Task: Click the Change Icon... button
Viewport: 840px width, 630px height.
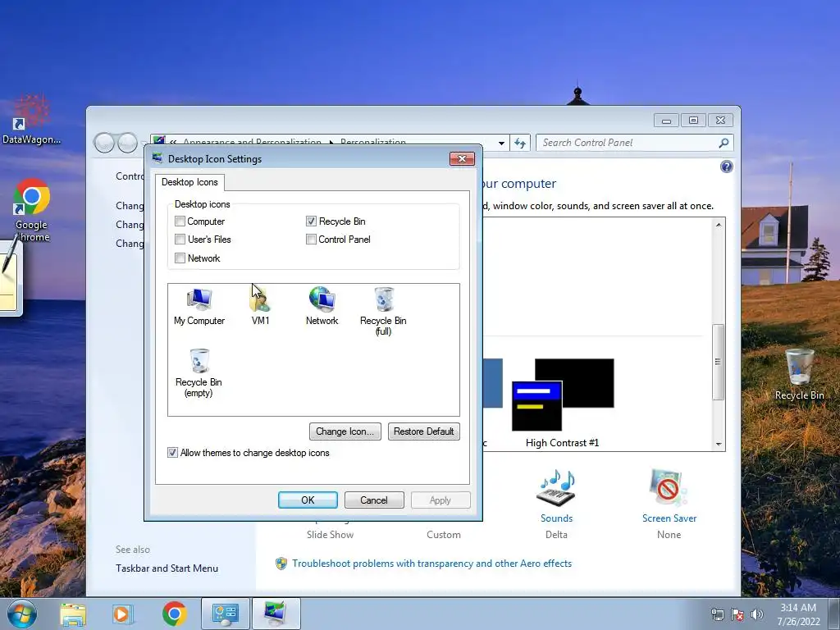Action: (345, 431)
